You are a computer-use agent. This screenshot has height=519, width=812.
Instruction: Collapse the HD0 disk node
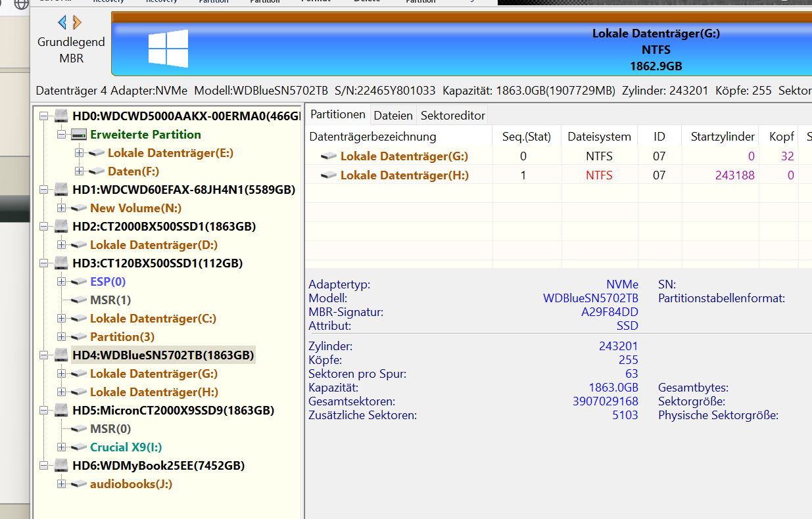pos(44,116)
